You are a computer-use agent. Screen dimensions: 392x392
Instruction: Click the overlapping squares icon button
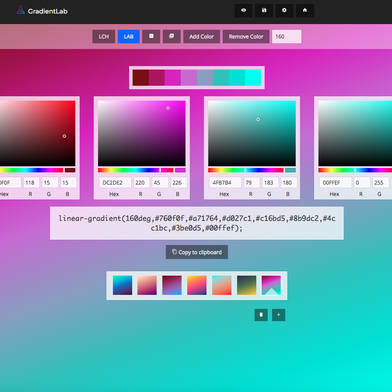(172, 37)
